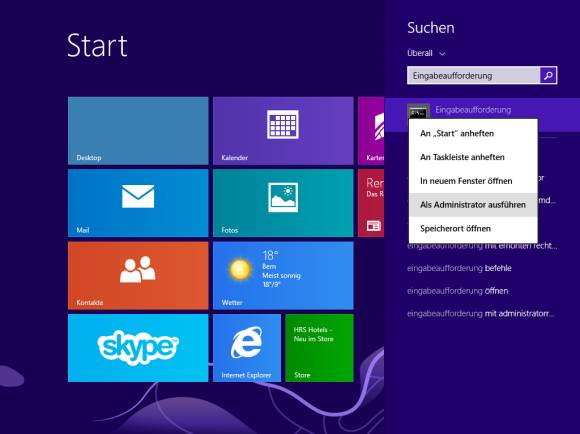
Task: Select suggestion 'eingabeaufforderung öffnen'
Action: click(458, 291)
